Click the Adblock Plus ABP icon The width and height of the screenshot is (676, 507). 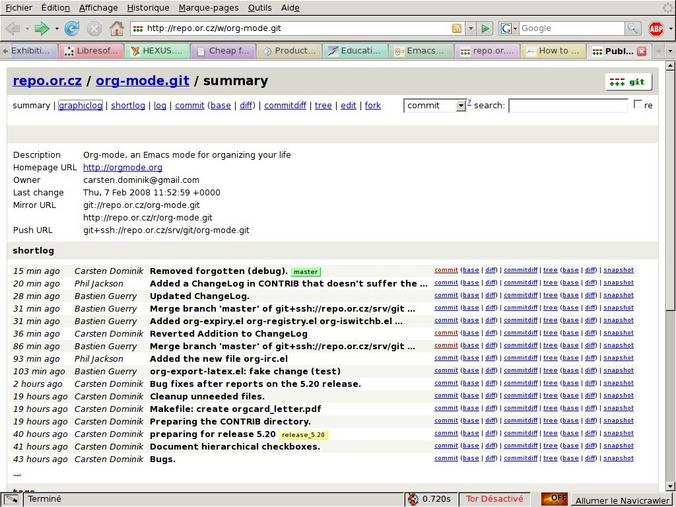pos(656,29)
